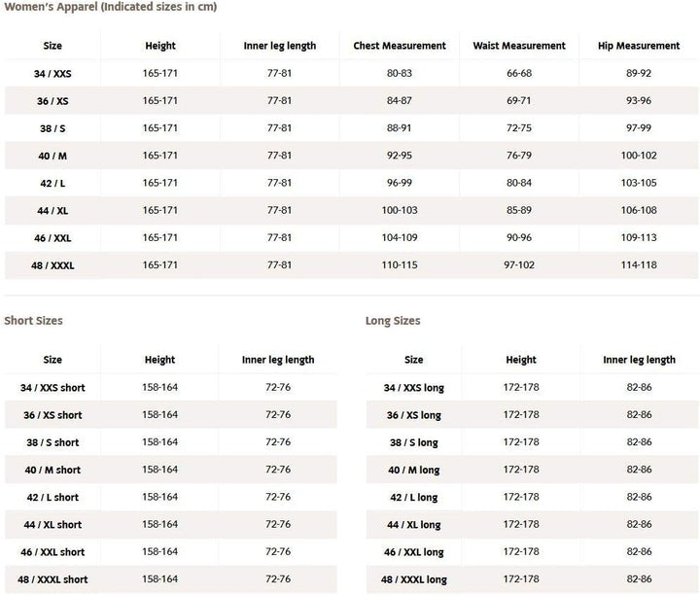
Task: Click the 46 / XXL short row label
Action: point(52,552)
